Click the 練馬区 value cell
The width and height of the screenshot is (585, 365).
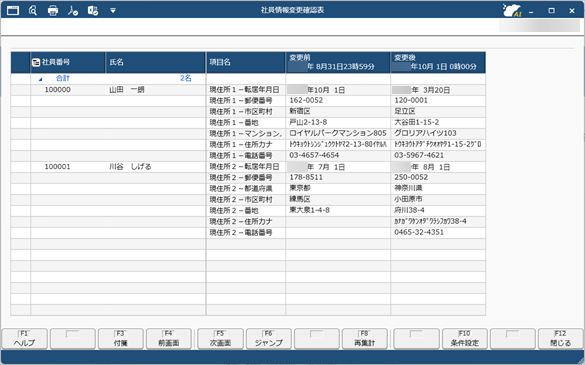(x=338, y=199)
